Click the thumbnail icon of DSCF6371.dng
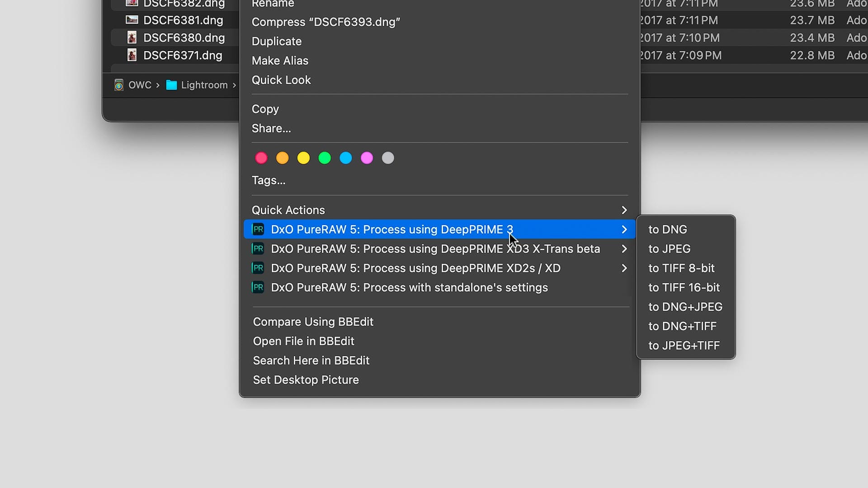Viewport: 868px width, 488px height. (x=132, y=55)
